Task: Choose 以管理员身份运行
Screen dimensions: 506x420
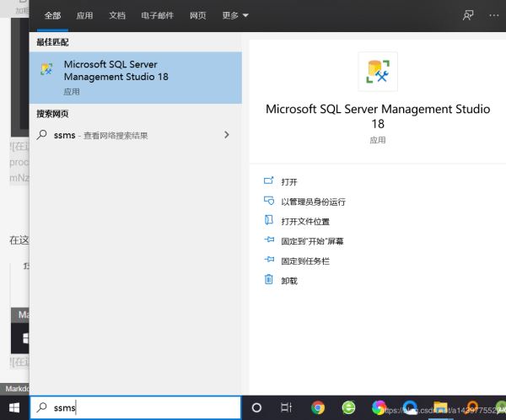Action: [x=314, y=202]
